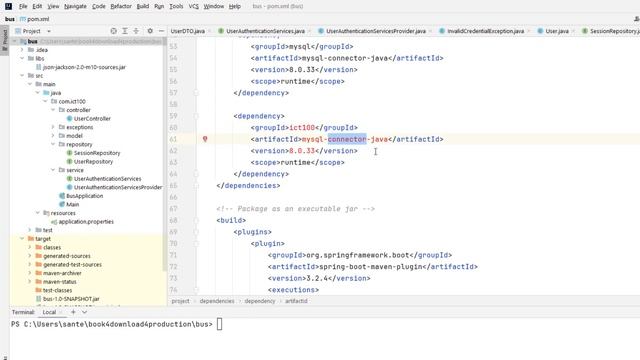Screen dimensions: 640x360
Task: Open the terminal options dropdown arrow
Action: (84, 312)
